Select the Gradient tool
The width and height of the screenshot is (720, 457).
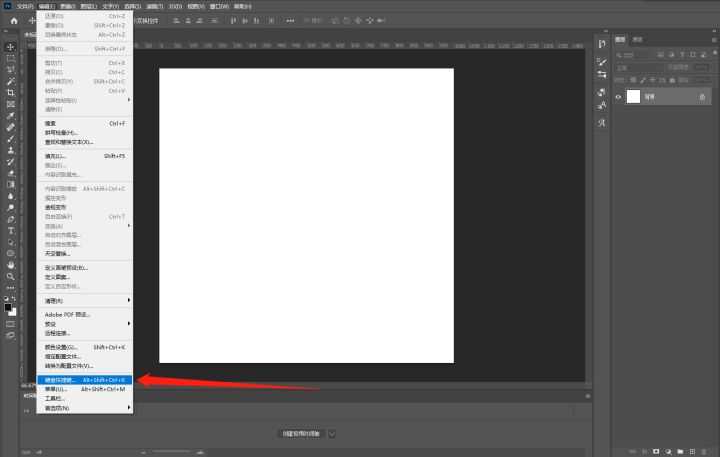11,185
